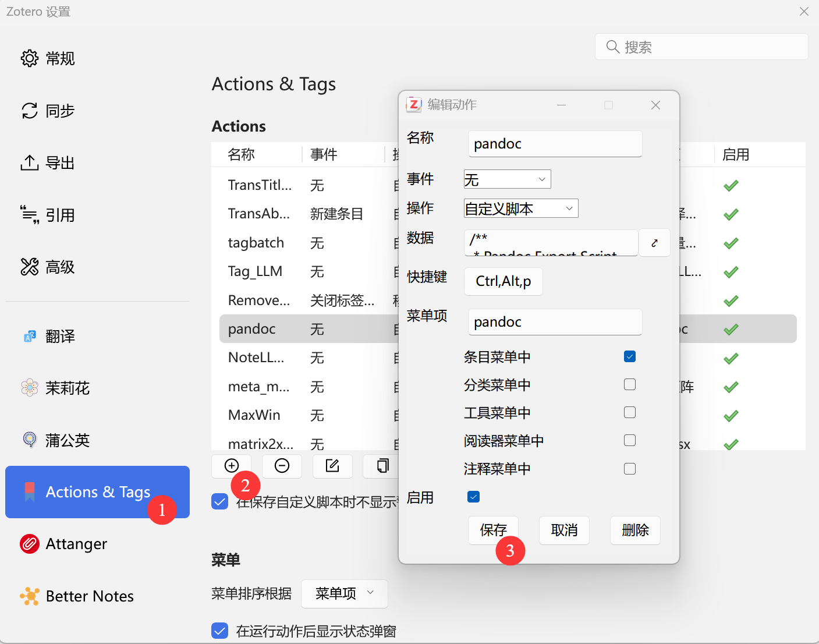This screenshot has width=819, height=644.
Task: Open the Attanger settings pane
Action: click(x=98, y=544)
